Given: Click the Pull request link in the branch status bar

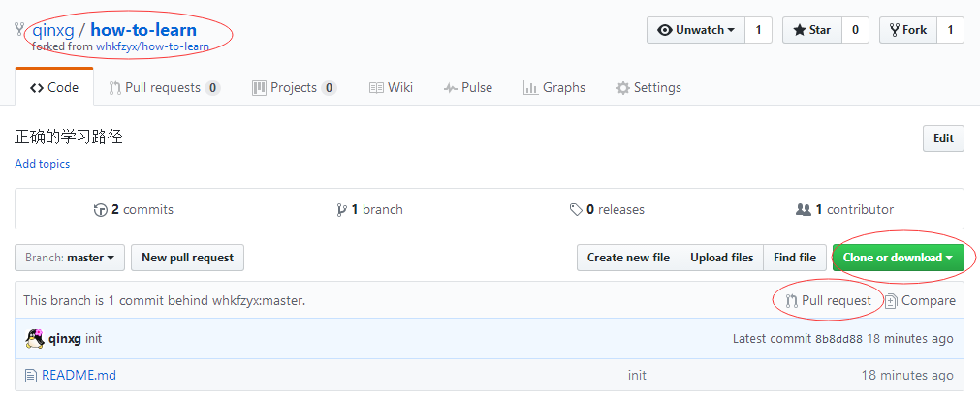Looking at the screenshot, I should (829, 301).
